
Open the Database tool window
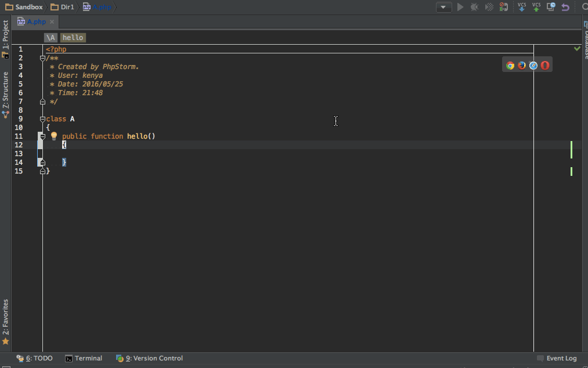pyautogui.click(x=585, y=40)
